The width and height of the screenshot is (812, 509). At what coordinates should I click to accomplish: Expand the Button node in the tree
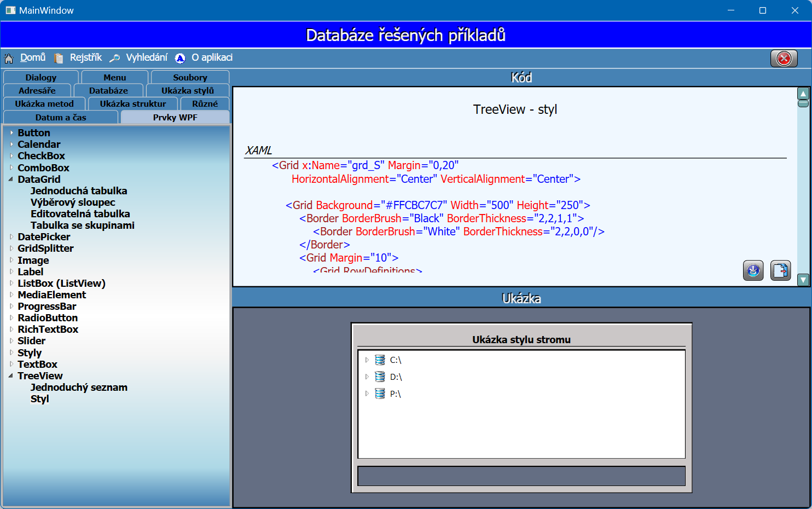pos(11,132)
